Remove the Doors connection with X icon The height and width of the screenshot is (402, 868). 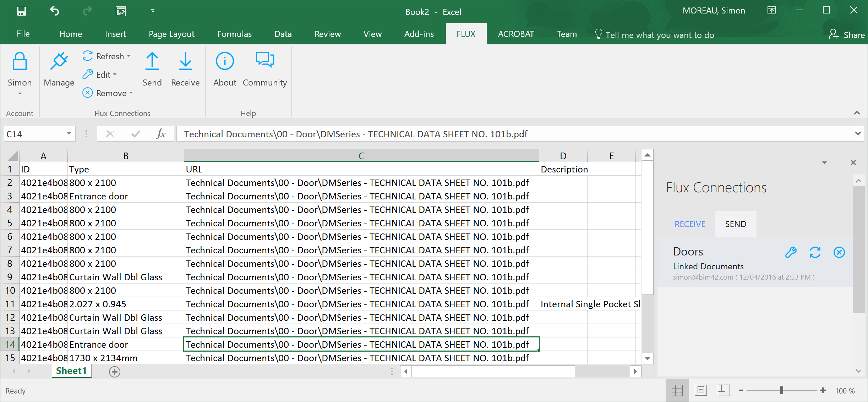pyautogui.click(x=839, y=252)
